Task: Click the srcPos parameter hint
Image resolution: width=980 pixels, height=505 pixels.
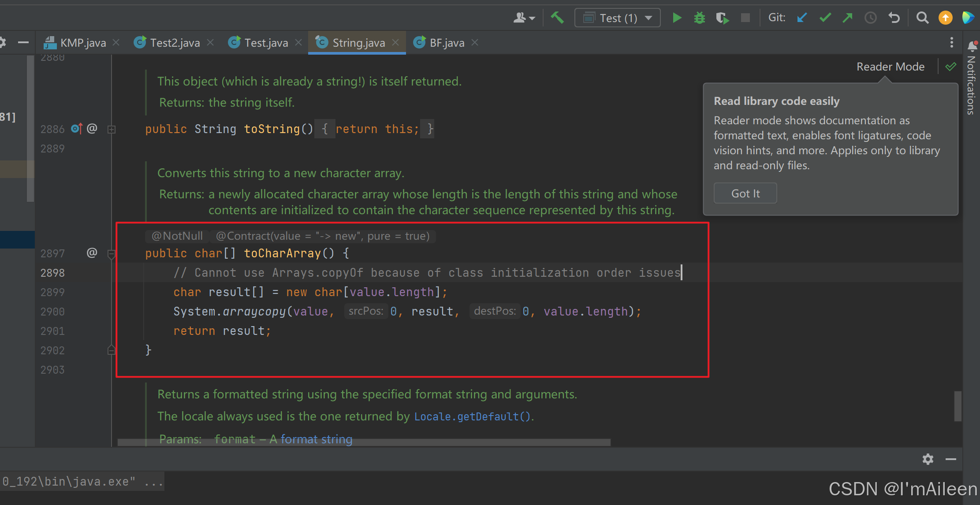Action: tap(366, 311)
